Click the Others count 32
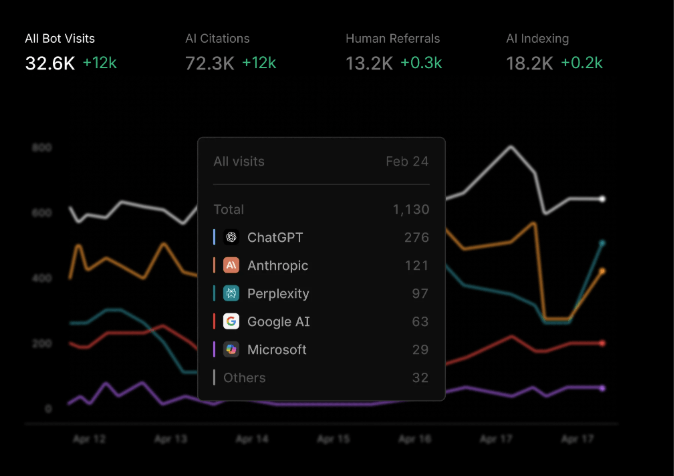 pyautogui.click(x=420, y=378)
